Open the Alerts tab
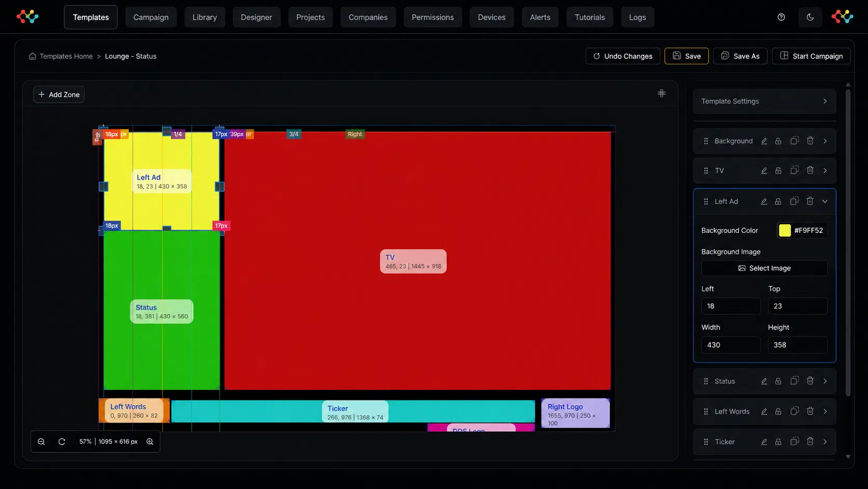 coord(540,17)
